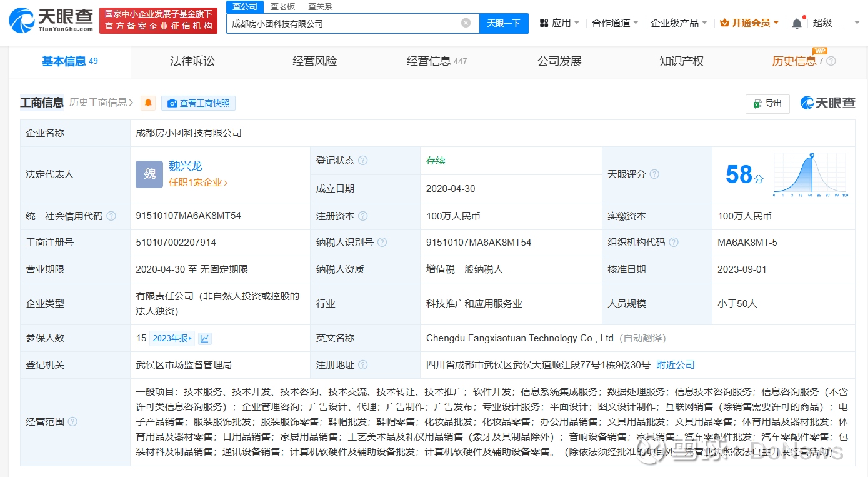
Task: Click help icon beside 统一社会信用代码
Action: click(111, 216)
